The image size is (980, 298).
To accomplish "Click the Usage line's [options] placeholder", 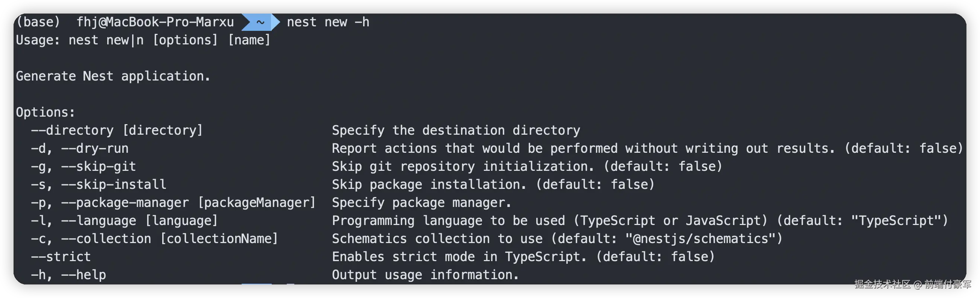I will pos(185,40).
